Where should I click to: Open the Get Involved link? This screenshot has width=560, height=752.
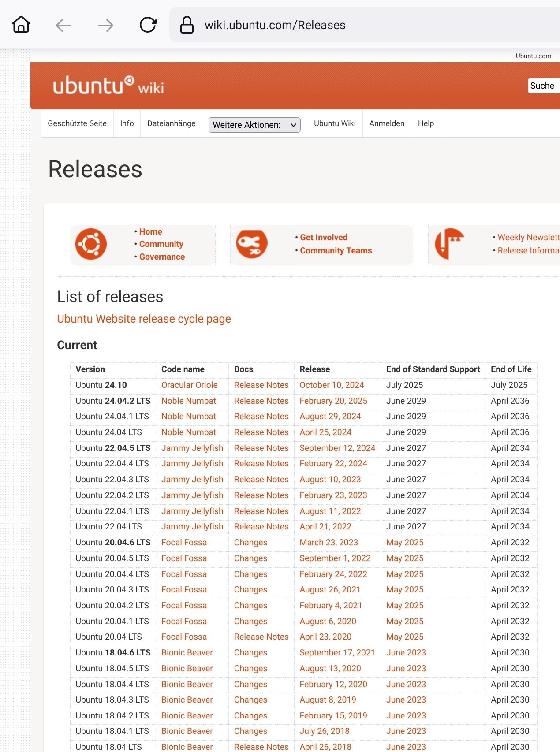[324, 237]
